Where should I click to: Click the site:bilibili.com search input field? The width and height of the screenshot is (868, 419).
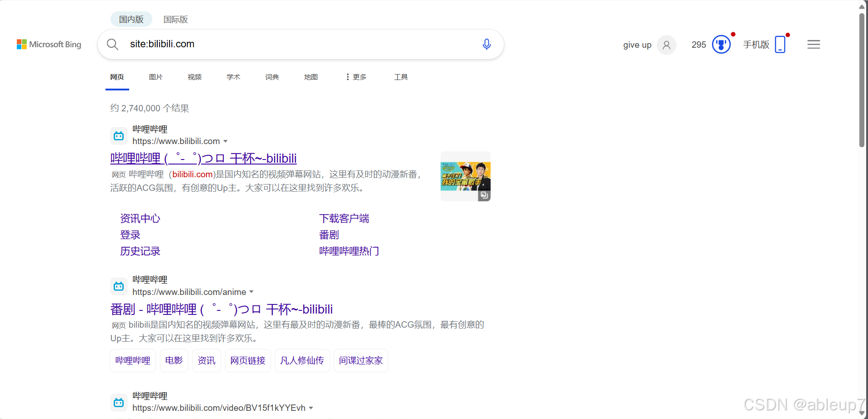click(x=300, y=44)
